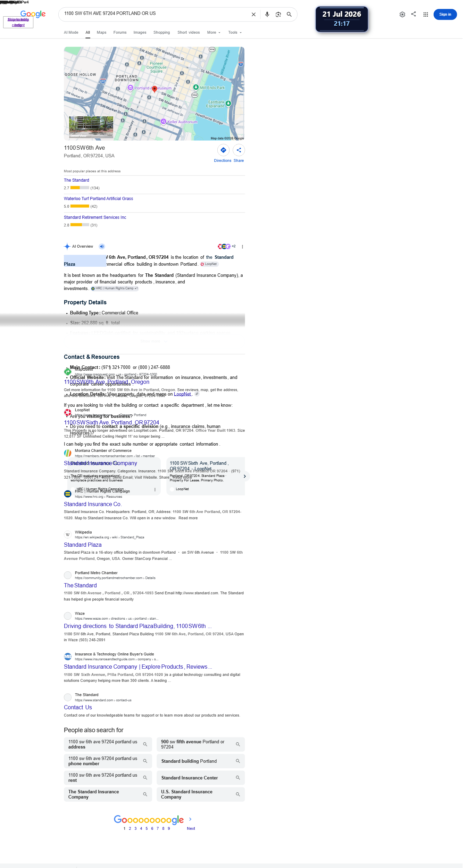This screenshot has width=468, height=868.
Task: Open the Forums tab
Action: click(x=120, y=33)
